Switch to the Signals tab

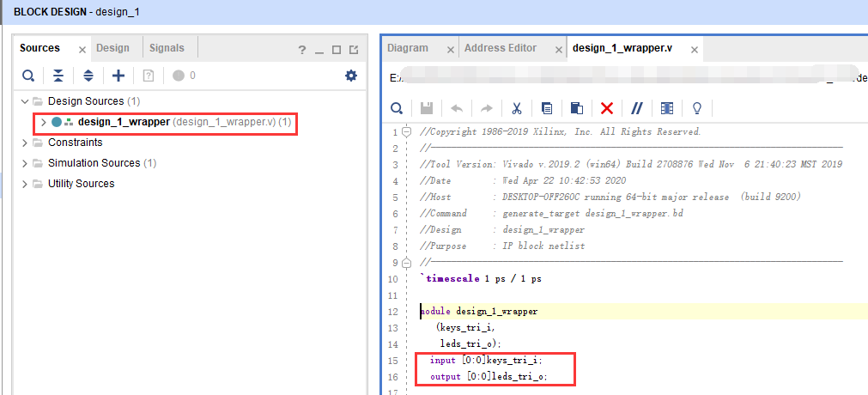tap(167, 47)
